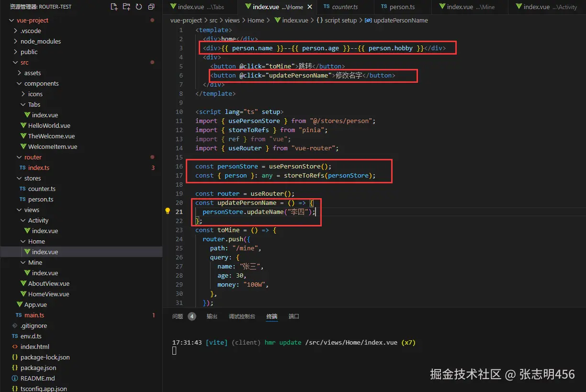Click the Vue icon beside TheWelcome.vue
This screenshot has height=392, width=586.
(23, 136)
